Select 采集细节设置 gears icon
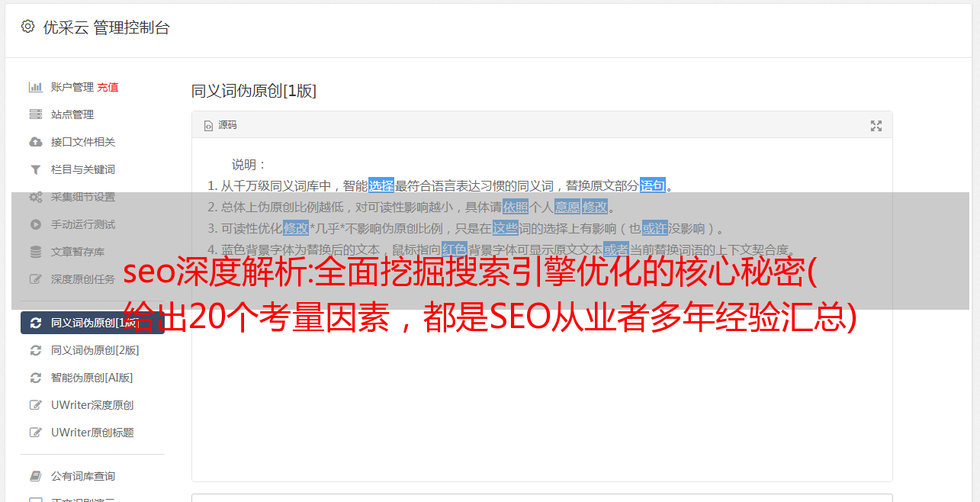 point(35,197)
